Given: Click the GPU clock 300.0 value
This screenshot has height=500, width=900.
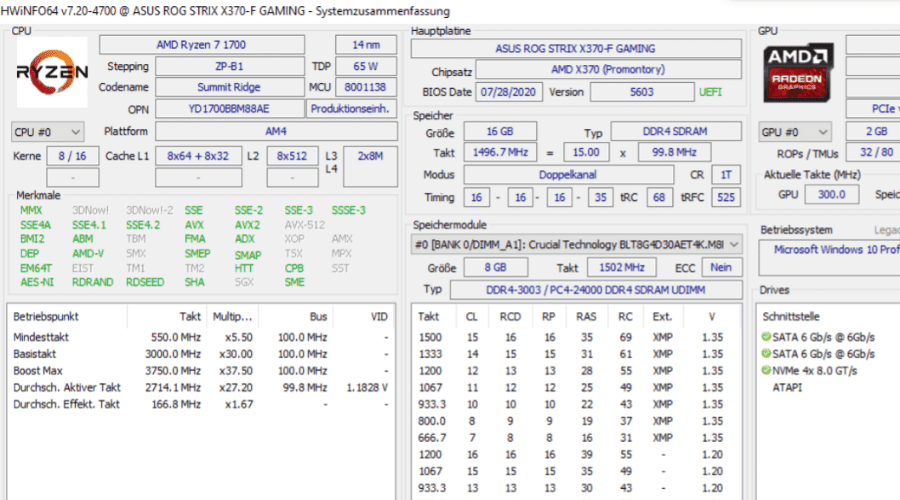Looking at the screenshot, I should [x=832, y=194].
